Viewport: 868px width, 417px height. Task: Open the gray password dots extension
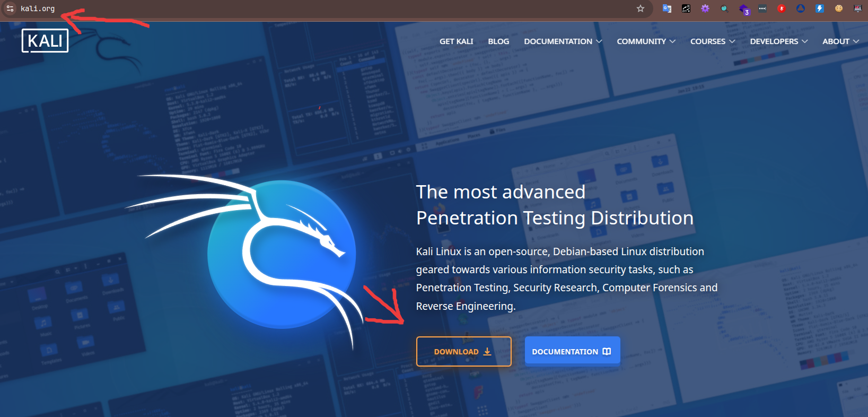762,8
